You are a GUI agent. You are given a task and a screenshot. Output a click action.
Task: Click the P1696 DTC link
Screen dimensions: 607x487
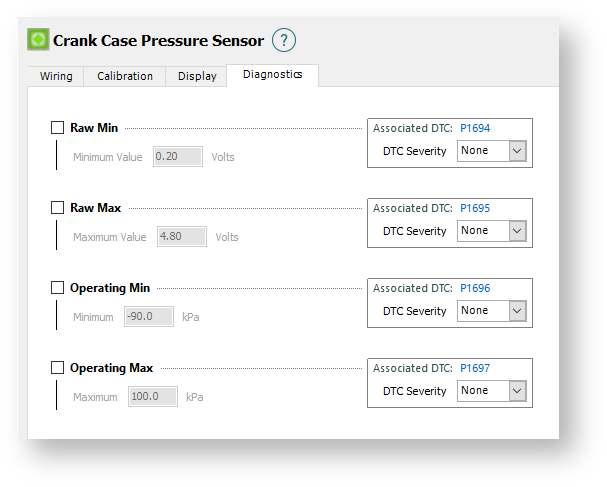(x=474, y=288)
